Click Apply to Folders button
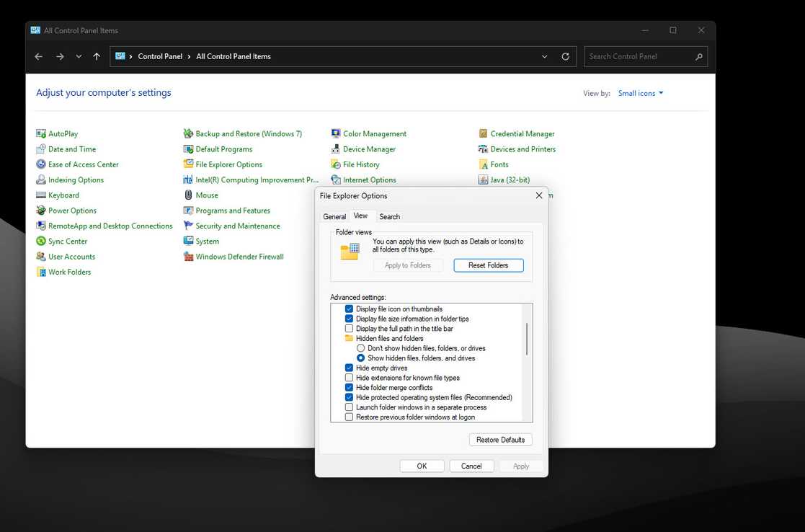 pyautogui.click(x=408, y=265)
